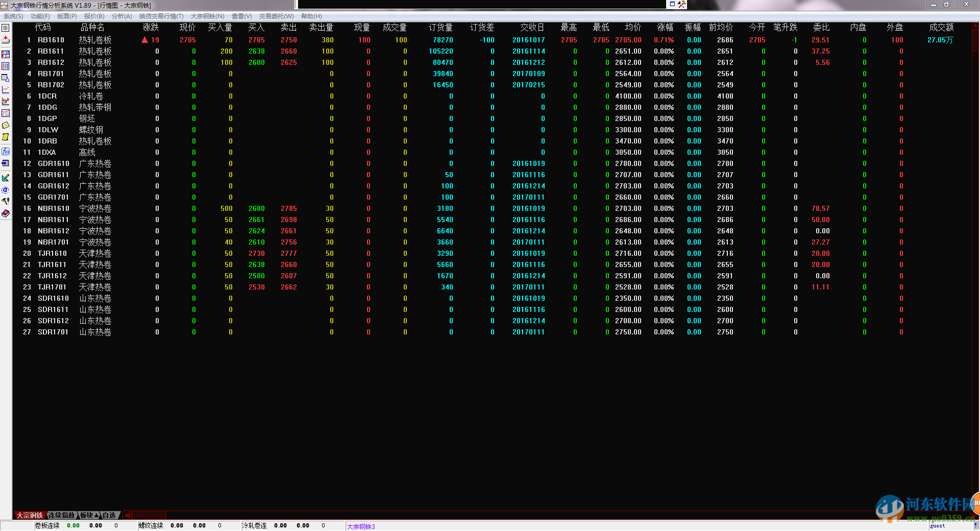The width and height of the screenshot is (980, 531).
Task: Sort by the 涨跌 column header
Action: click(151, 28)
